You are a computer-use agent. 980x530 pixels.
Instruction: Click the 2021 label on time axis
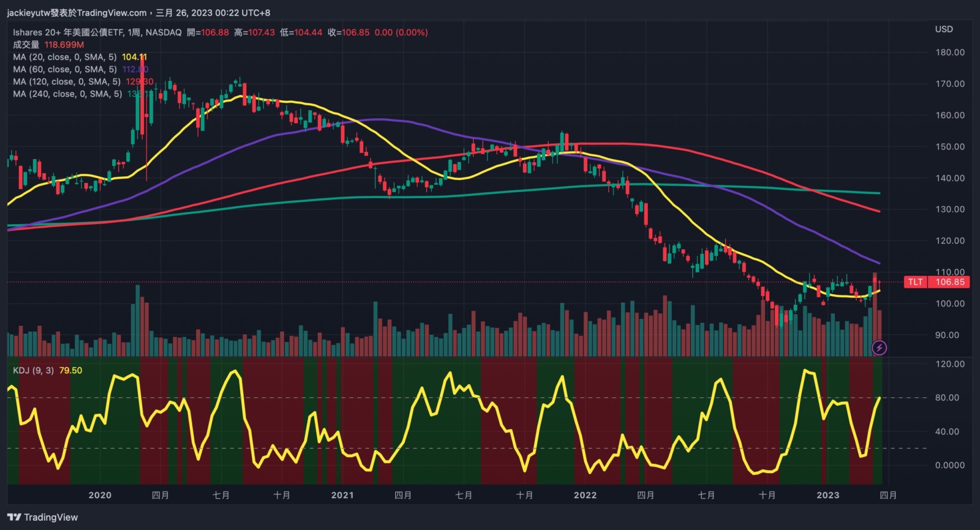[342, 495]
